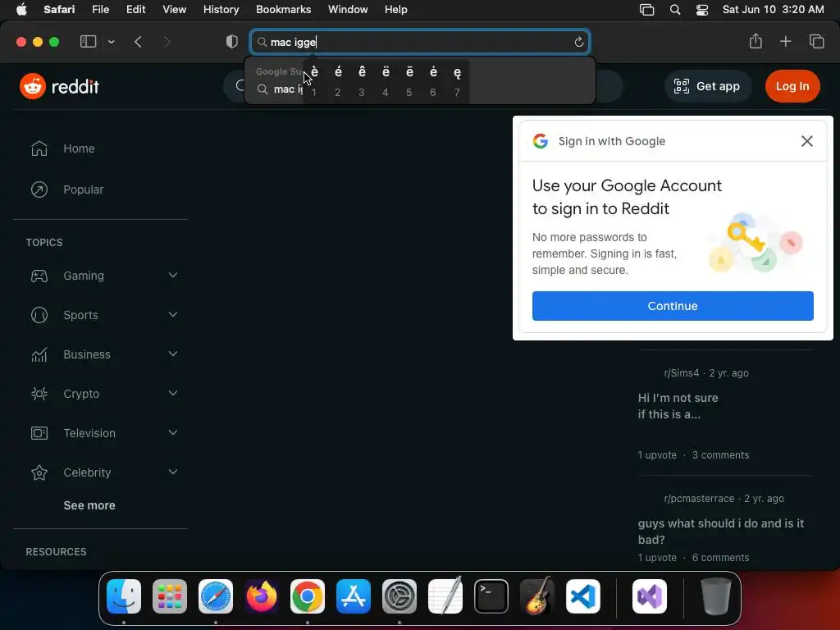Click the menu bar clock "Sat Jun 10 3:20 AM"
The image size is (840, 630).
point(773,9)
